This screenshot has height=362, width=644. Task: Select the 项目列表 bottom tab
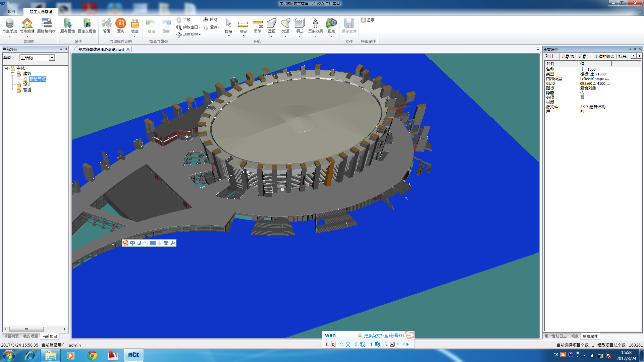(x=12, y=336)
